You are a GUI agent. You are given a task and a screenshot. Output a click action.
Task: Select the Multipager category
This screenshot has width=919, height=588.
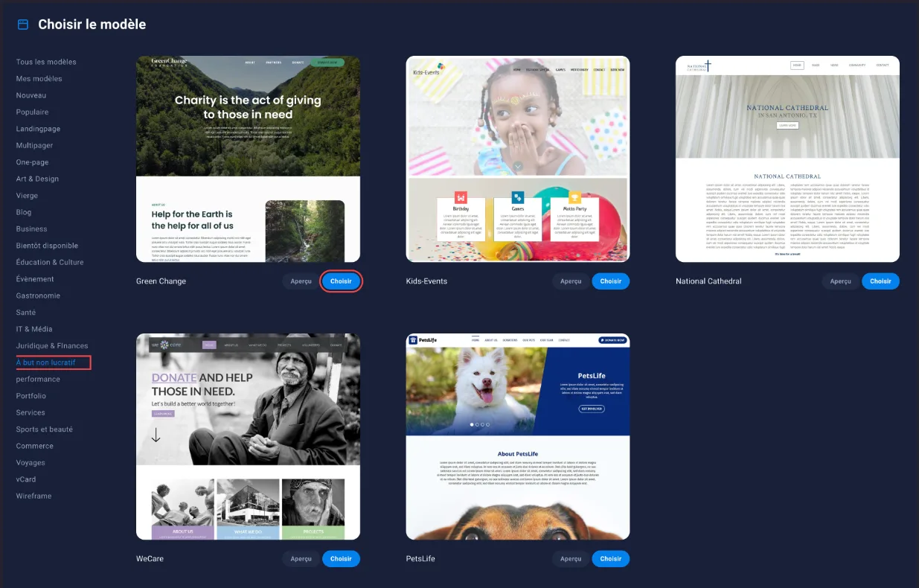[35, 145]
